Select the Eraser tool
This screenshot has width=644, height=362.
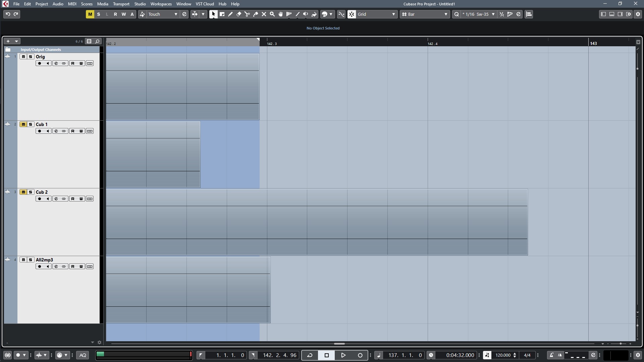[239, 14]
